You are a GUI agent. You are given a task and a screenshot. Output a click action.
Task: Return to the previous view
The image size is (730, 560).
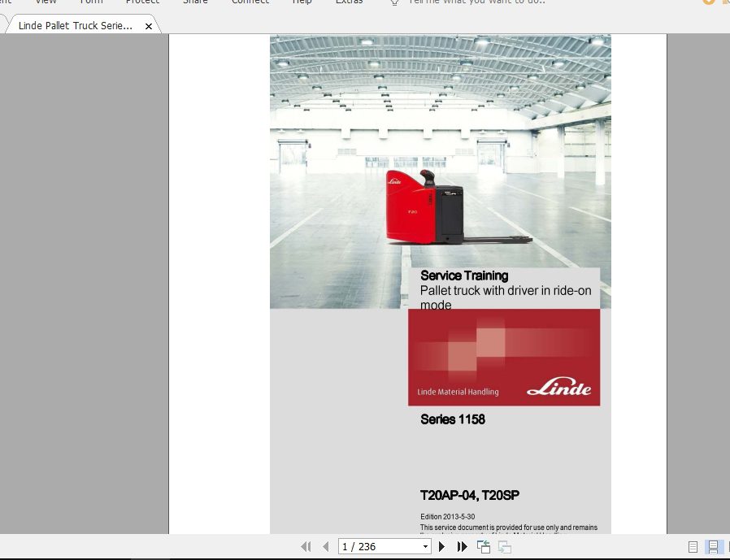coord(483,546)
